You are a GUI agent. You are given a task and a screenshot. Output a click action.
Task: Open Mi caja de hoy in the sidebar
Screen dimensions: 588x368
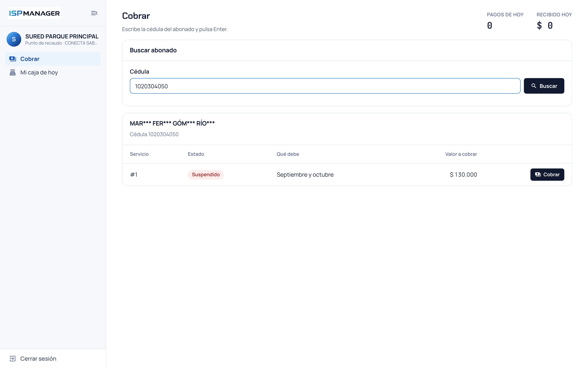click(53, 72)
